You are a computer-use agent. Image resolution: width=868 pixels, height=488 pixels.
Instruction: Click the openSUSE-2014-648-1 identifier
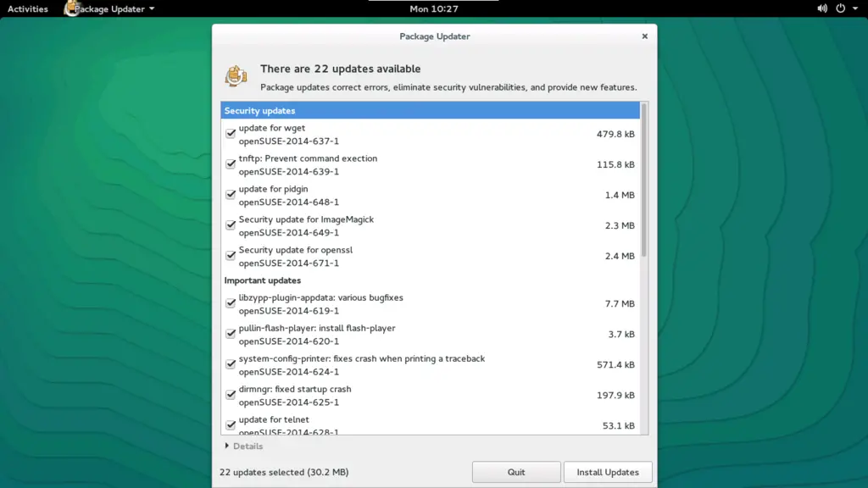pos(289,202)
